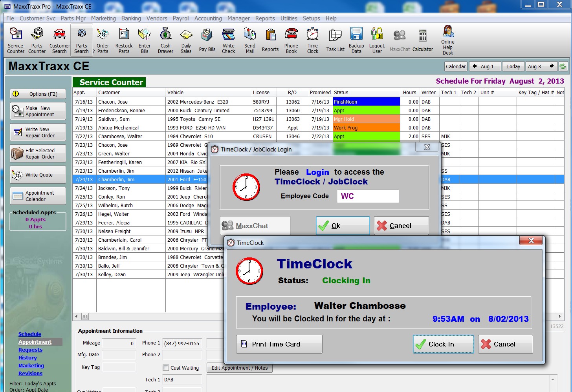Select Logout User in toolbar
572x392 pixels.
tap(377, 40)
